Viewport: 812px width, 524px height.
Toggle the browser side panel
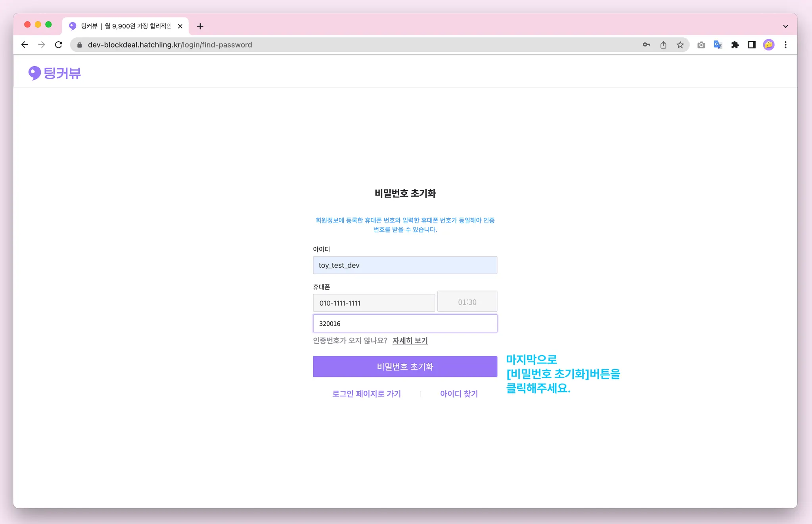pos(752,45)
